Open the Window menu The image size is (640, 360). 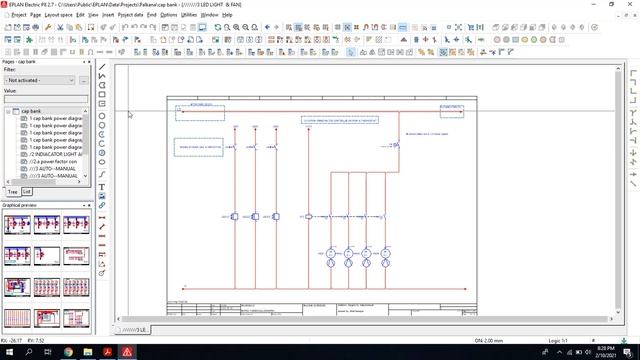209,15
